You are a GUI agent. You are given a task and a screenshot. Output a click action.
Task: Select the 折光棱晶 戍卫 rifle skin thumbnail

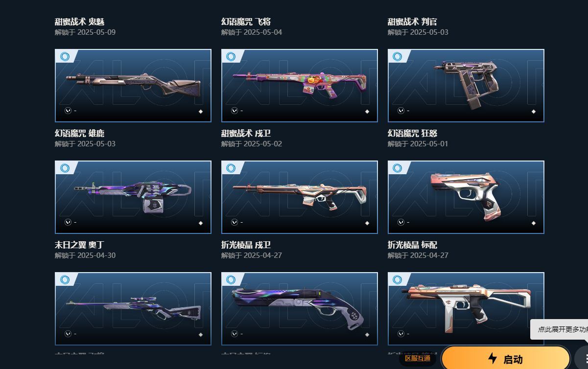(x=300, y=197)
